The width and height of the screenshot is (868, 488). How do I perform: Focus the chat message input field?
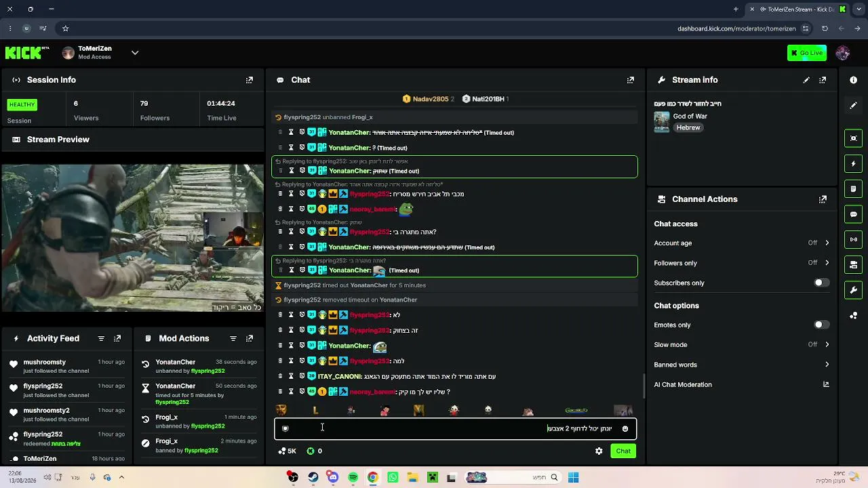click(455, 428)
